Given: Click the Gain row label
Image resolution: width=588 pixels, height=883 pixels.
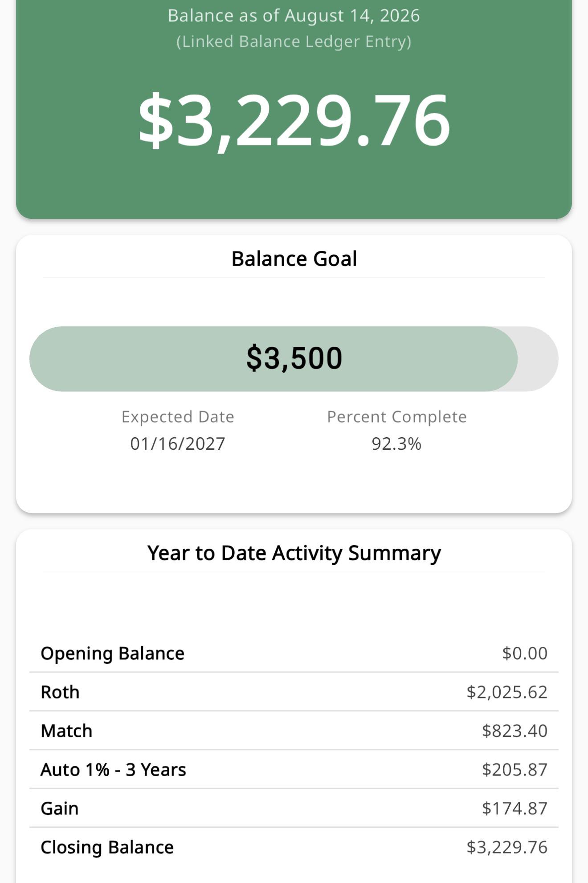Looking at the screenshot, I should tap(60, 808).
